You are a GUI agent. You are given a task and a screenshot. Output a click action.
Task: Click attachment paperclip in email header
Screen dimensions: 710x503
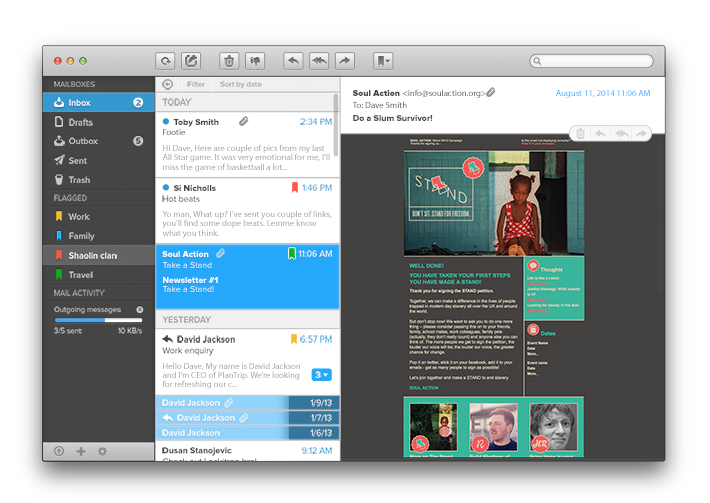[x=491, y=92]
